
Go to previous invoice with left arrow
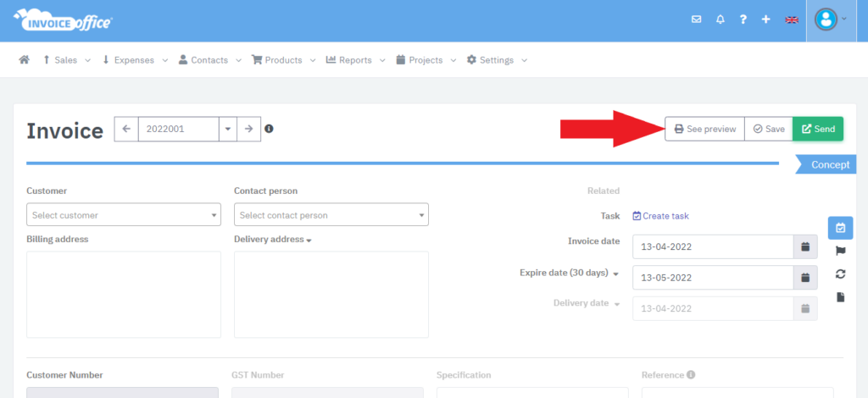click(x=126, y=129)
